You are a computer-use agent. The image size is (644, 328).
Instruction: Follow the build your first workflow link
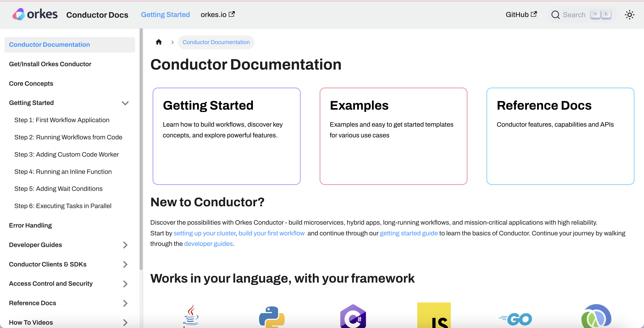(x=271, y=233)
